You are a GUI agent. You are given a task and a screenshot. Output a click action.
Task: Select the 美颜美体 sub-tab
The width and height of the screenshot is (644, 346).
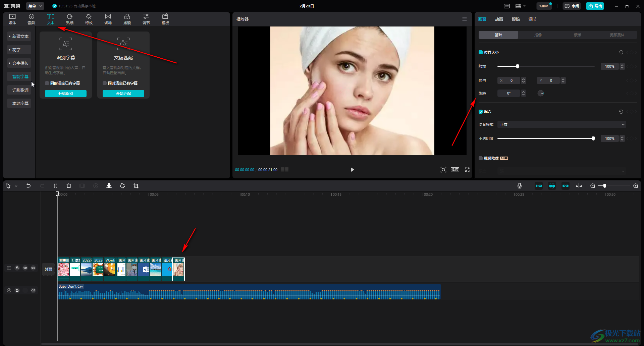pyautogui.click(x=617, y=35)
